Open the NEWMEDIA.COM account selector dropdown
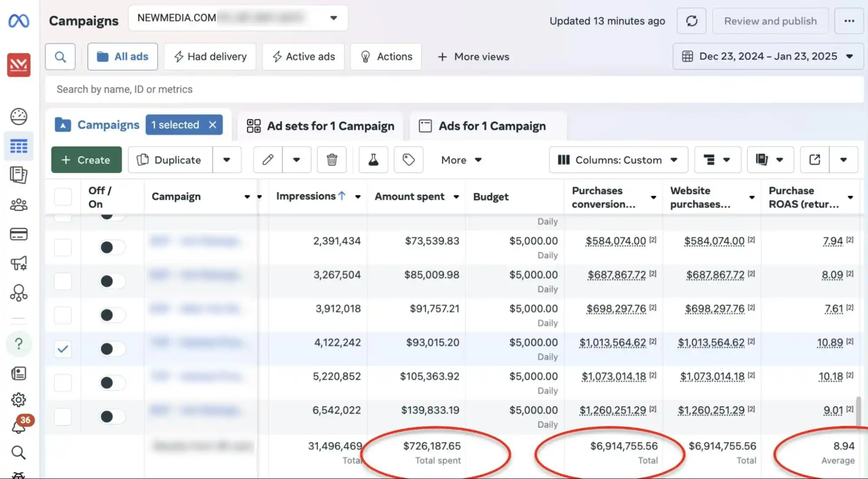This screenshot has width=868, height=479. click(x=238, y=18)
